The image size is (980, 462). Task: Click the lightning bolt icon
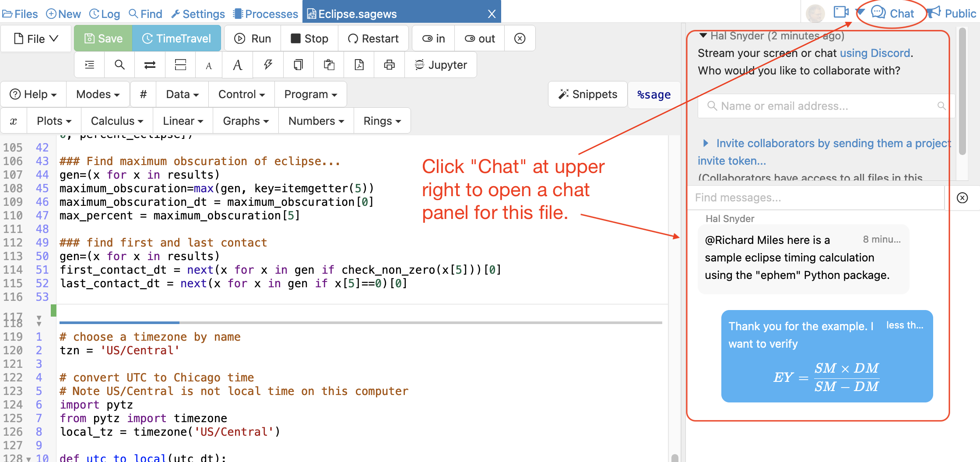coord(268,65)
